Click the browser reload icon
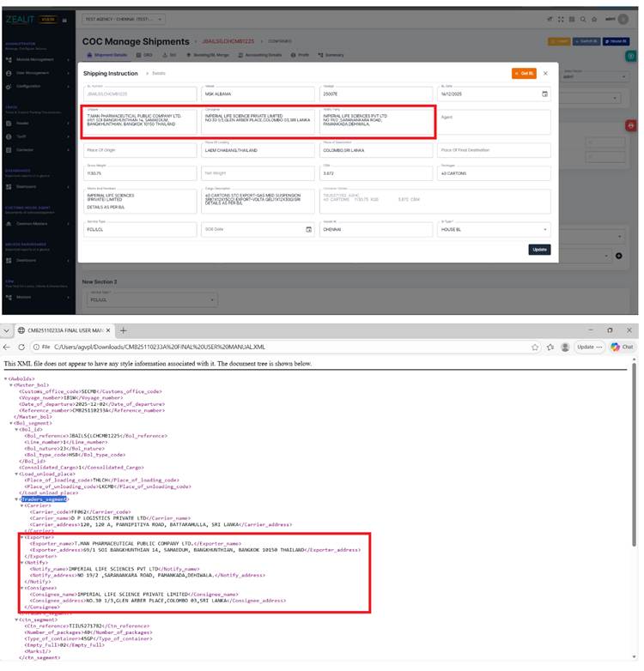 click(x=21, y=347)
